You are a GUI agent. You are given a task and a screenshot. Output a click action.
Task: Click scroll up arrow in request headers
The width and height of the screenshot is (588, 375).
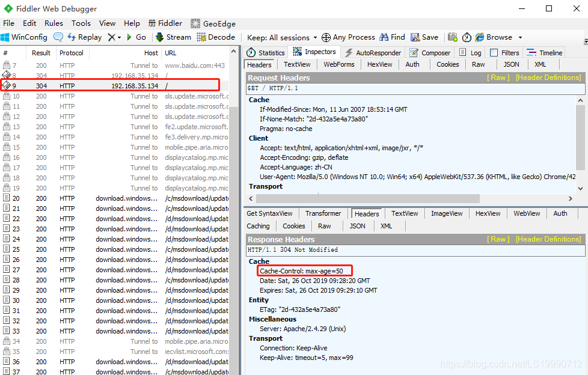[580, 100]
